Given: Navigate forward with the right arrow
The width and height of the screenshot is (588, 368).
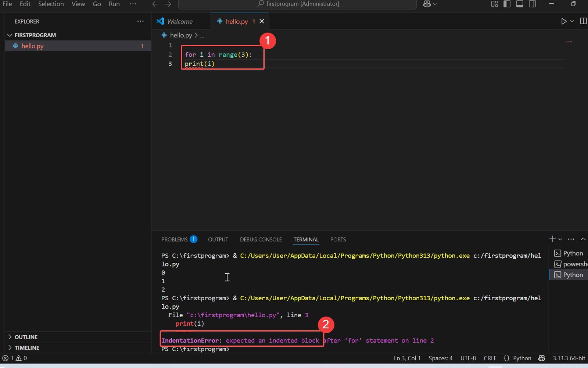Looking at the screenshot, I should (168, 4).
